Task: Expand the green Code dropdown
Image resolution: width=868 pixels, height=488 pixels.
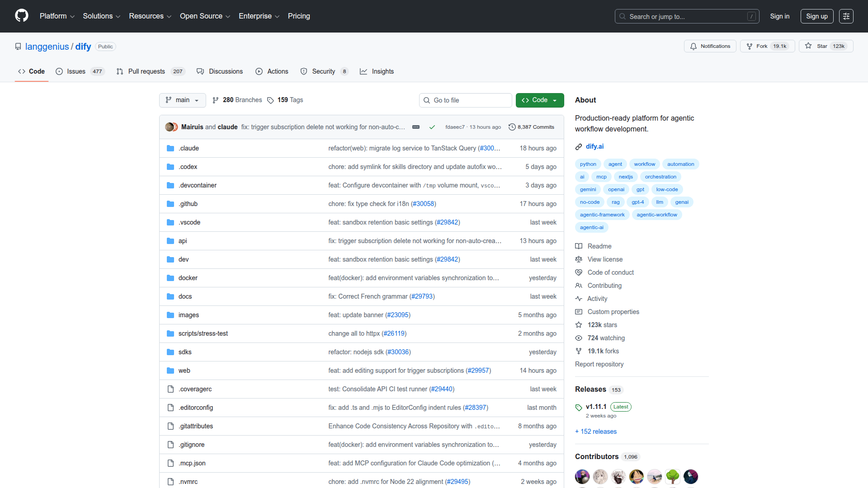Action: tap(539, 100)
